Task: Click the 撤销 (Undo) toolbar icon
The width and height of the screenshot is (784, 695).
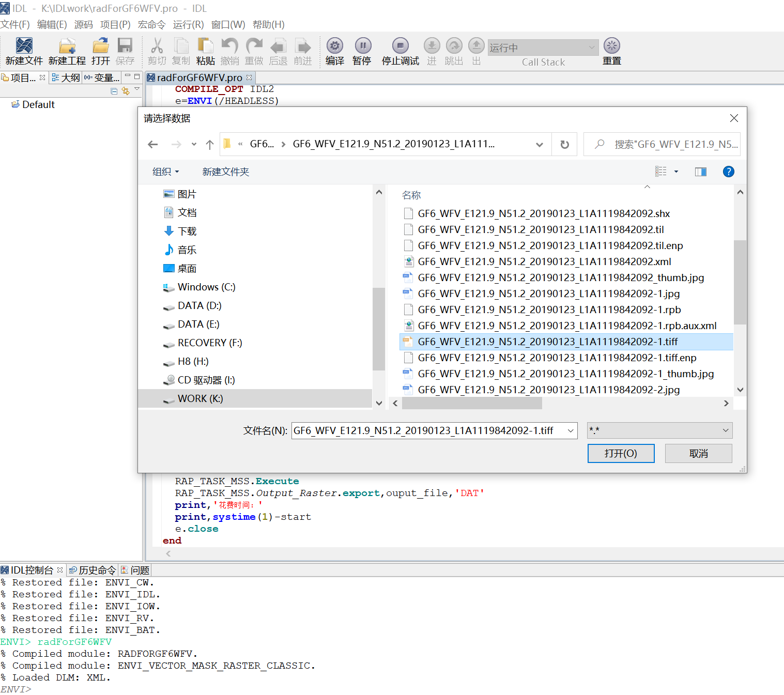Action: tap(229, 46)
